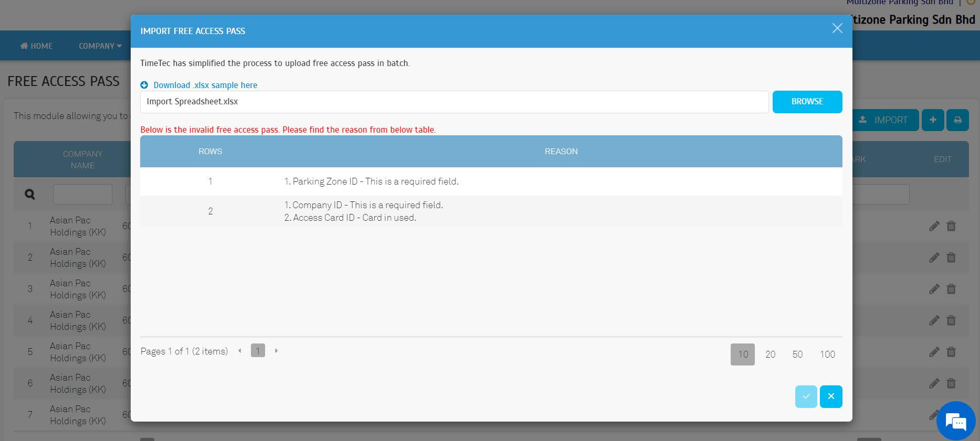
Task: Click the print icon button
Action: tap(957, 120)
